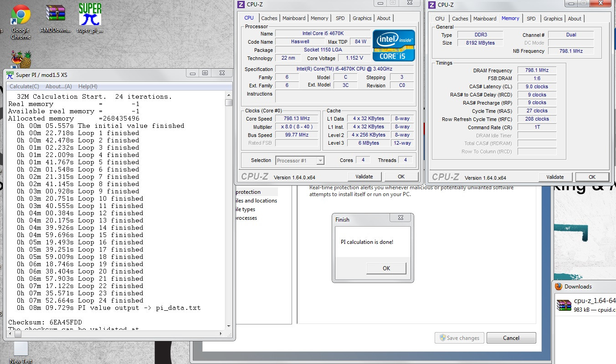The image size is (616, 364).
Task: Open About...(A) menu in Super PI
Action: click(59, 86)
